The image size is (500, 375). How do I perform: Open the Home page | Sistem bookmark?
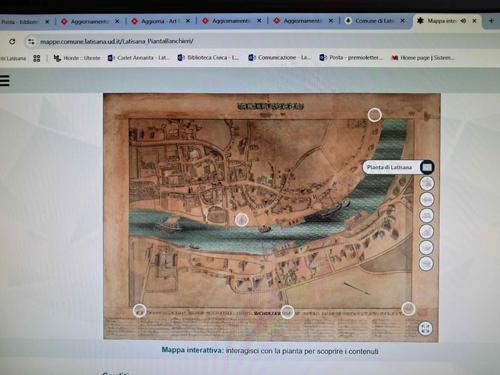click(x=423, y=58)
